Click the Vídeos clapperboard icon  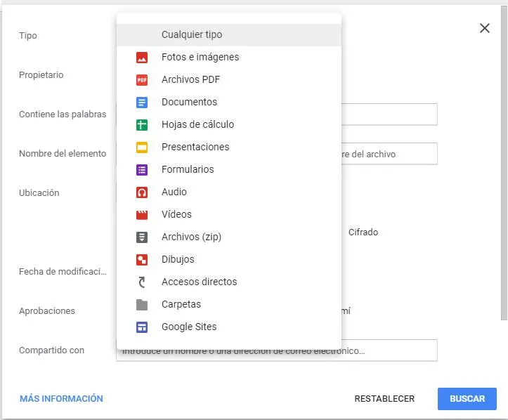pyautogui.click(x=142, y=214)
